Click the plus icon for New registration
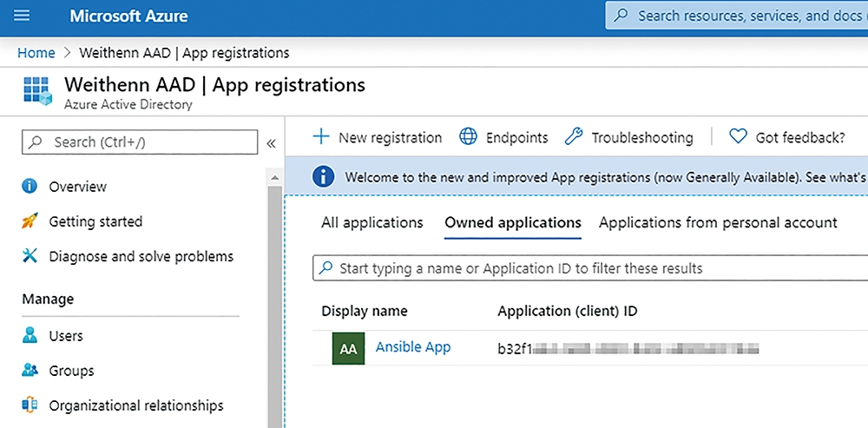The height and width of the screenshot is (428, 868). [321, 136]
